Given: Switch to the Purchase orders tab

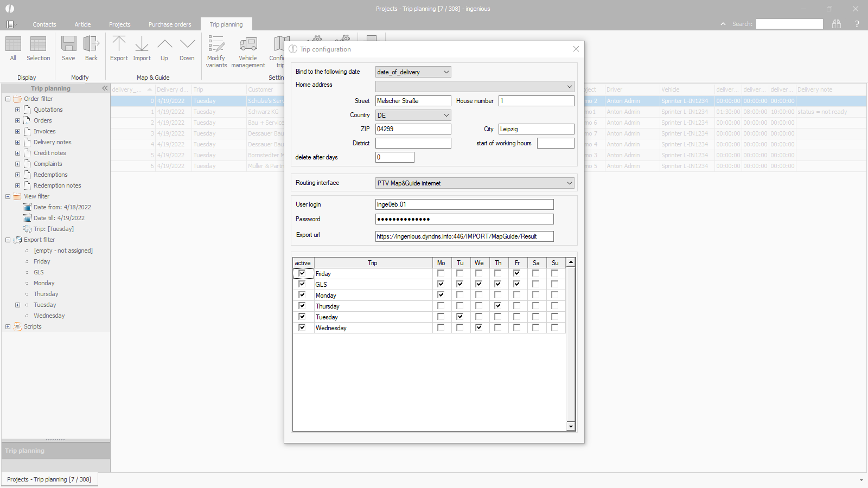Looking at the screenshot, I should [170, 24].
